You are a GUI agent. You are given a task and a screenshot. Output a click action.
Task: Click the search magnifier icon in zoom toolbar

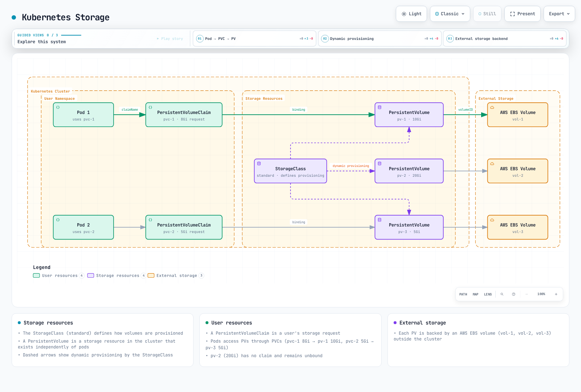click(502, 294)
